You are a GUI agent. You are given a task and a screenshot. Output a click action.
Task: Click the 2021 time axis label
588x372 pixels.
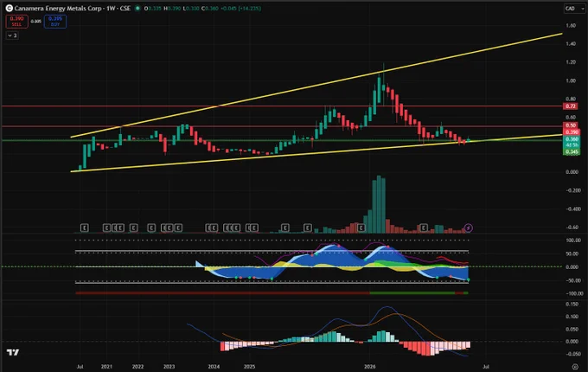(106, 366)
